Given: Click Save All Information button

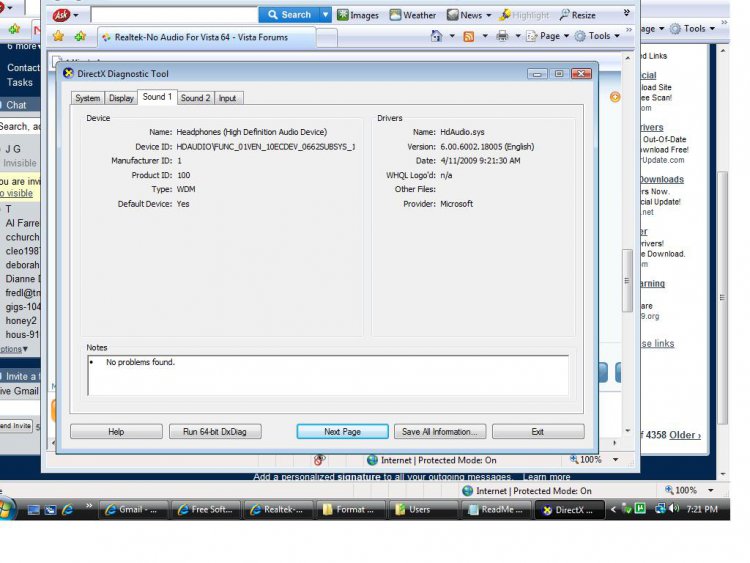Looking at the screenshot, I should pos(440,431).
